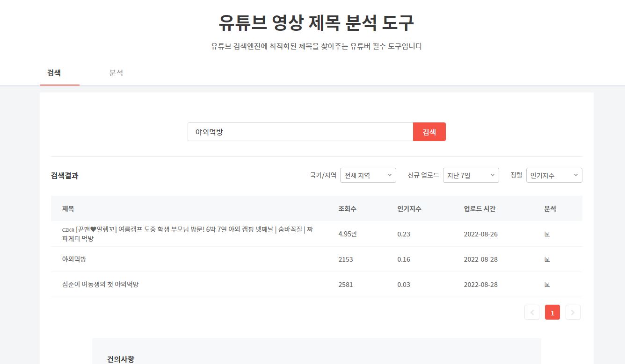This screenshot has width=625, height=364.
Task: Switch to the 분석 tab
Action: [116, 73]
